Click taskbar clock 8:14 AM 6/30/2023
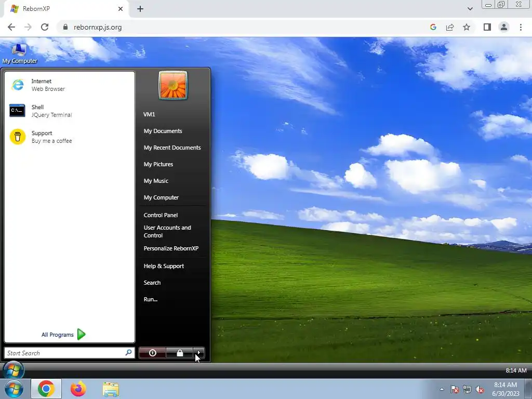 506,389
